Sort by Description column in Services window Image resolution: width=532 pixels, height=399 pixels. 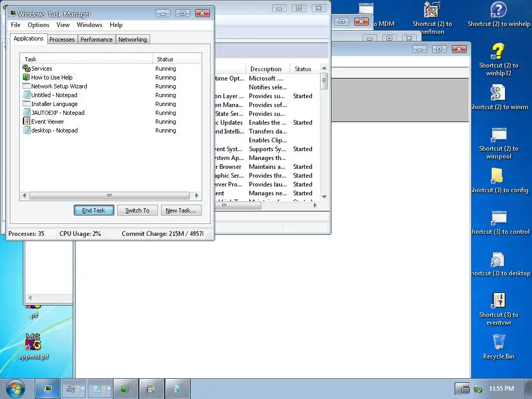point(268,69)
